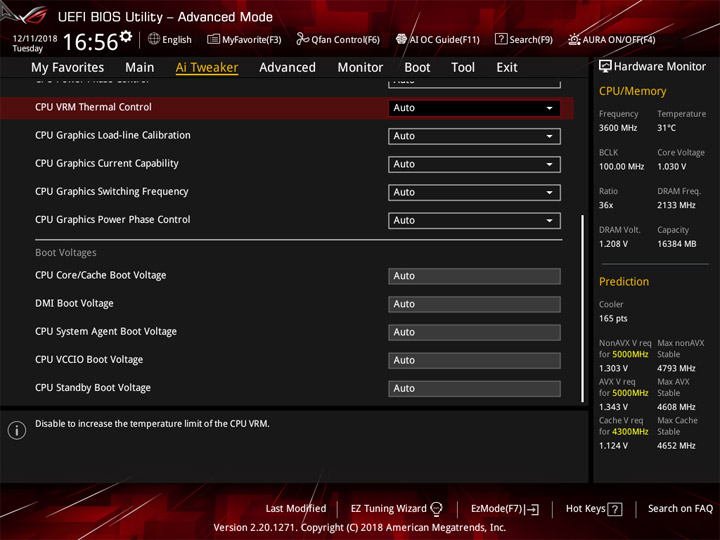Click the English language button
The image size is (720, 540).
pos(170,39)
